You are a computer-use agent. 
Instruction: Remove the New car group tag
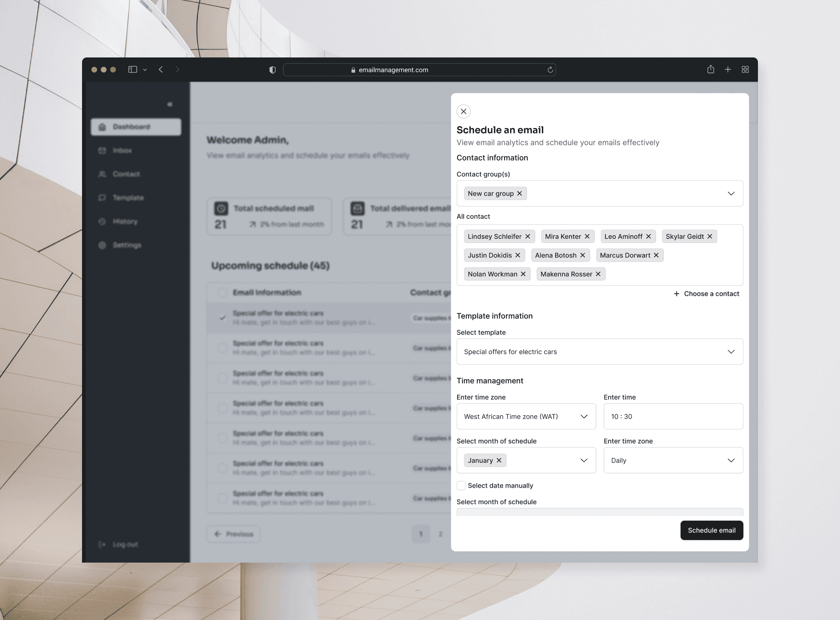(520, 193)
